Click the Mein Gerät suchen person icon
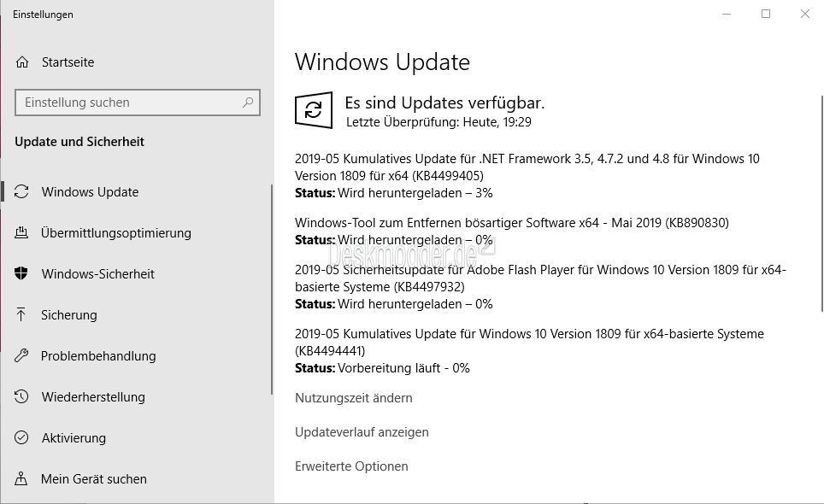824x504 pixels. (x=21, y=478)
